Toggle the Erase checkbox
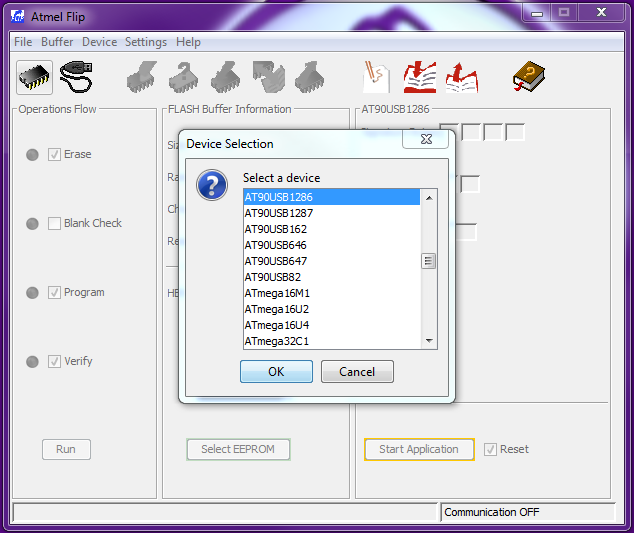Image resolution: width=634 pixels, height=533 pixels. (55, 154)
